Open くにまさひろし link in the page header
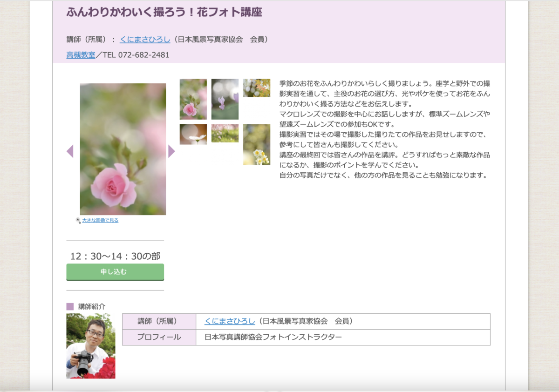 pyautogui.click(x=145, y=40)
